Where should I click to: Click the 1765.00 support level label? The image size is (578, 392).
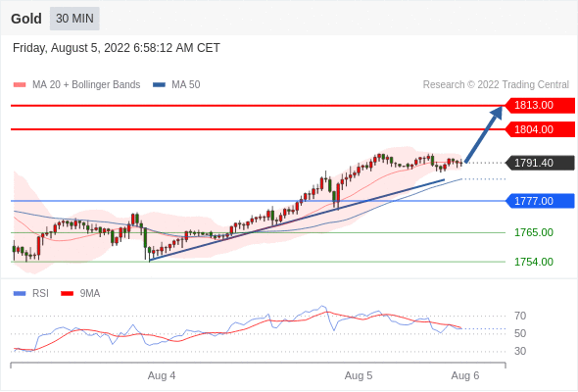point(534,232)
